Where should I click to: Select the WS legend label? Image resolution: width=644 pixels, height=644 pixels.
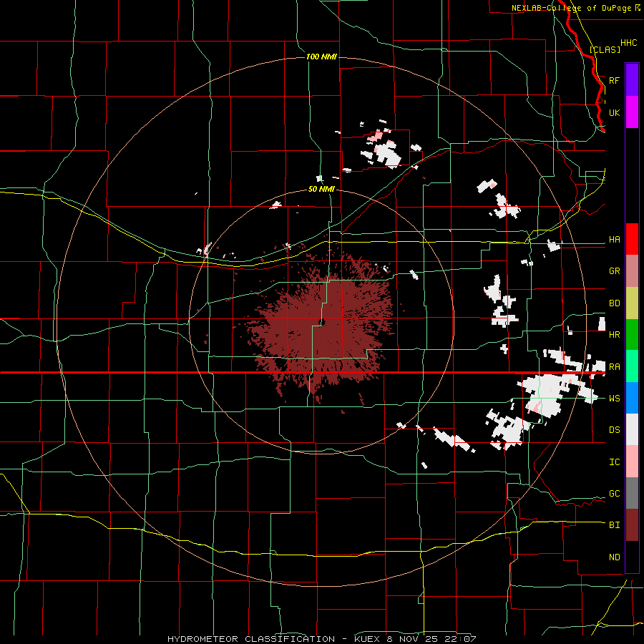[614, 399]
